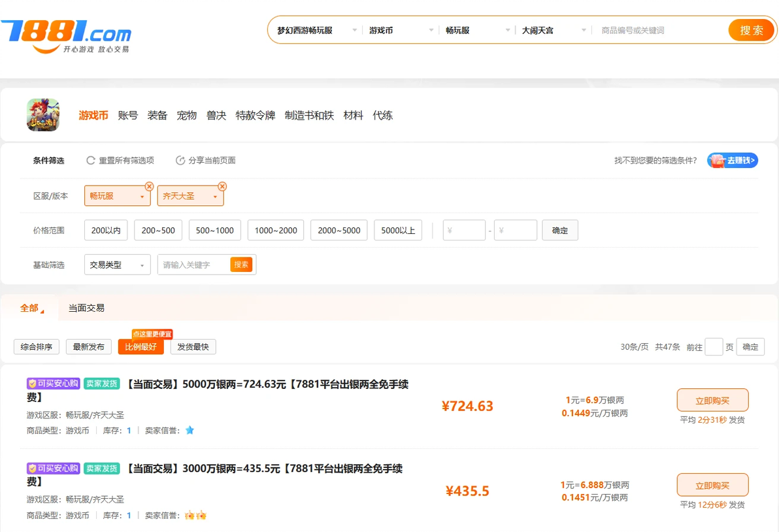Open the 5000万银两=724.63元 listing title
This screenshot has width=779, height=532.
[x=218, y=390]
